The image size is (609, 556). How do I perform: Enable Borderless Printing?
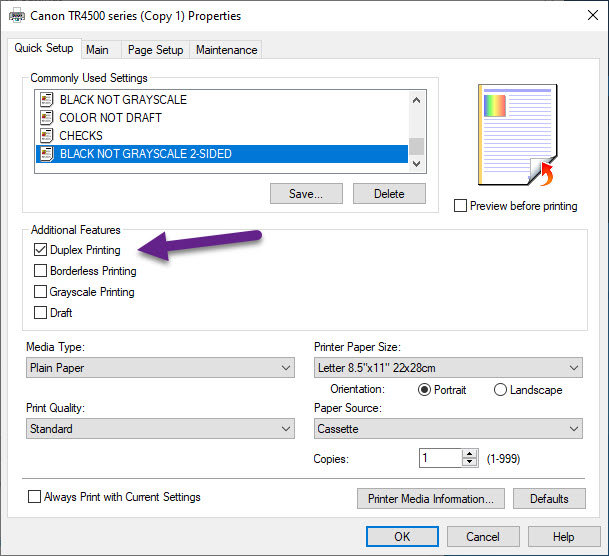coord(40,271)
